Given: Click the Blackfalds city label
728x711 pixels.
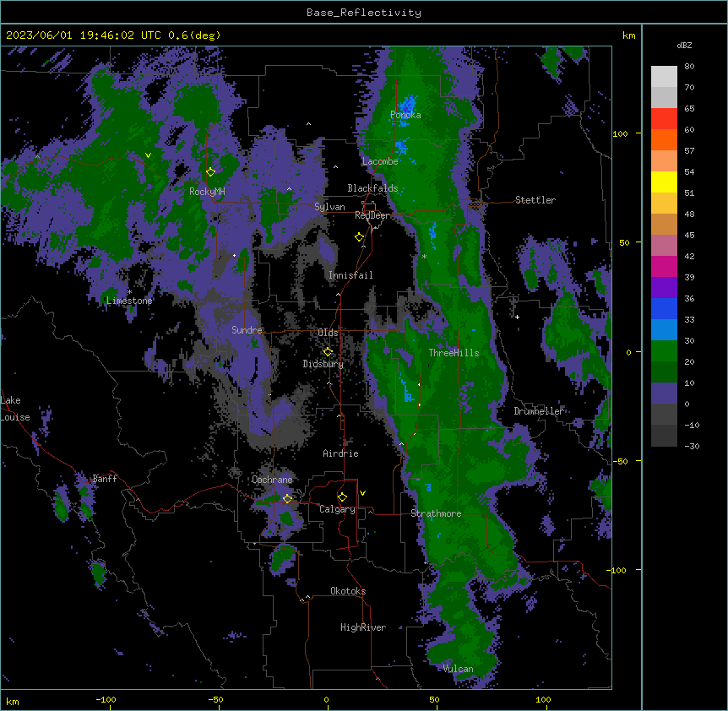Looking at the screenshot, I should pyautogui.click(x=372, y=188).
